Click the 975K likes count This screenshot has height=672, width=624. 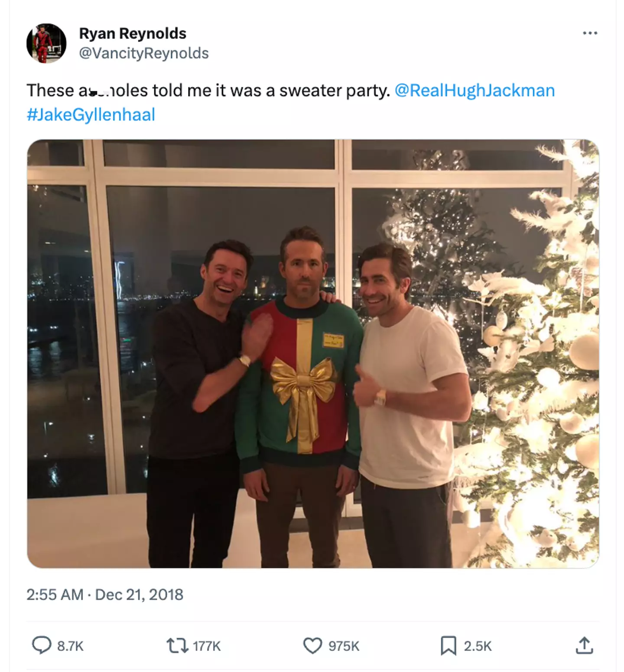click(x=344, y=646)
